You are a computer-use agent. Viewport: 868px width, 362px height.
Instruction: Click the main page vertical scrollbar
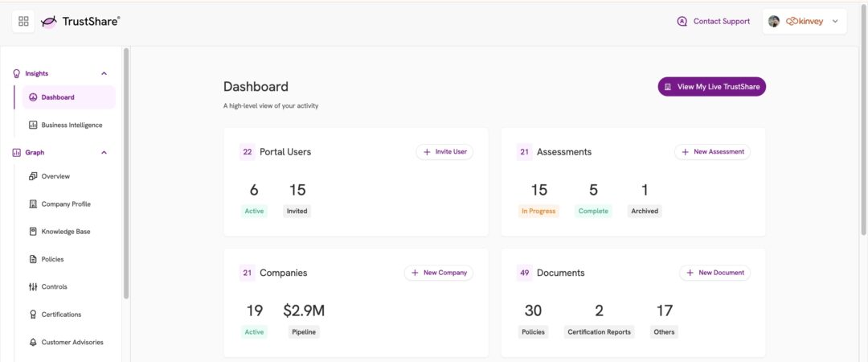[x=864, y=119]
